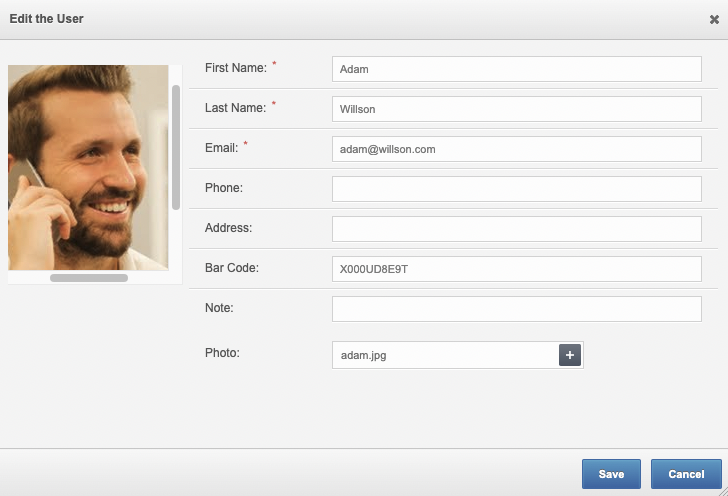Click the empty Note input field
Viewport: 728px width, 496px height.
pos(516,309)
